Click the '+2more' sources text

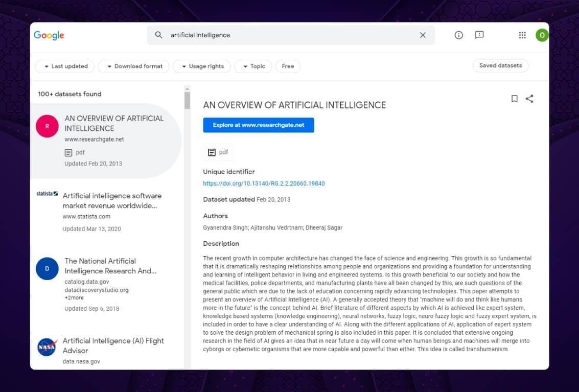tap(74, 298)
